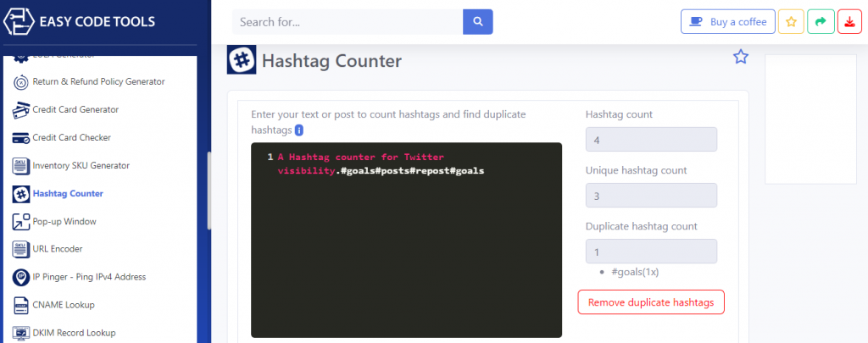Open the Inventory SKU Generator tool
This screenshot has width=868, height=343.
[x=81, y=165]
